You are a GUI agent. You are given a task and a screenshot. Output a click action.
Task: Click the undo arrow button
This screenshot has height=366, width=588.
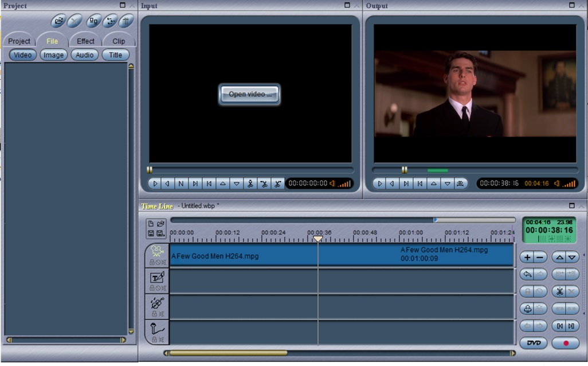click(527, 274)
